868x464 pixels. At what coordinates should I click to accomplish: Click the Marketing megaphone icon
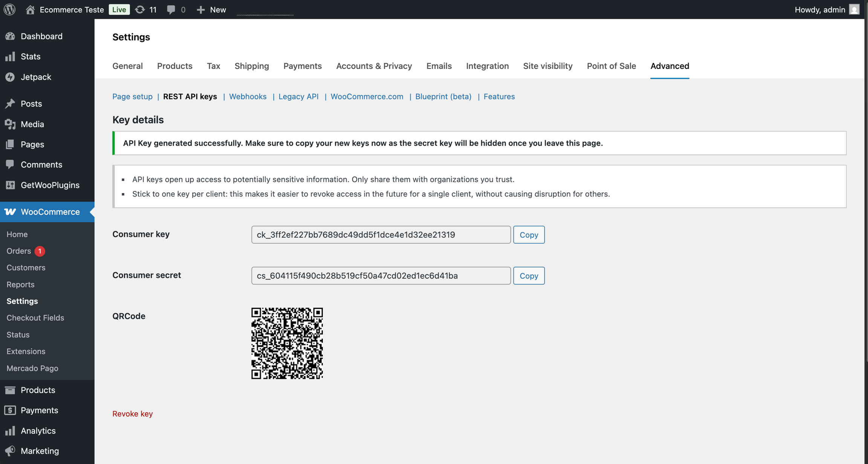[x=10, y=451]
